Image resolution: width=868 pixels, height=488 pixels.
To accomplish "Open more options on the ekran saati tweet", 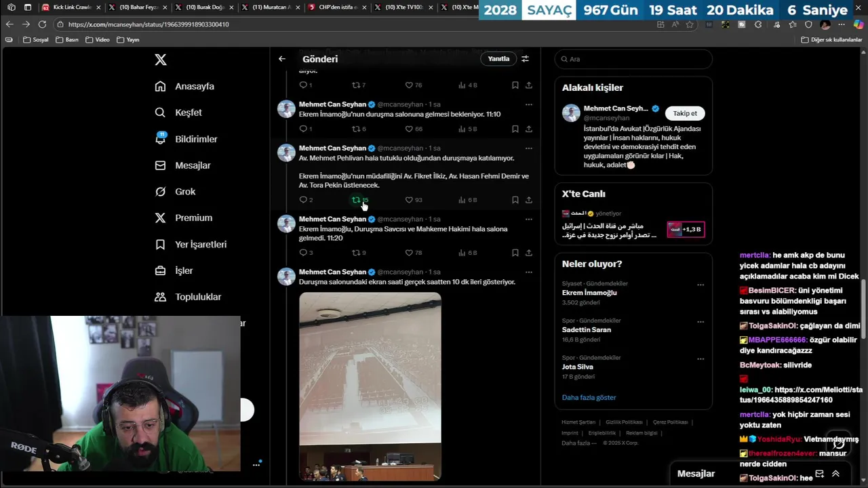I will [529, 272].
